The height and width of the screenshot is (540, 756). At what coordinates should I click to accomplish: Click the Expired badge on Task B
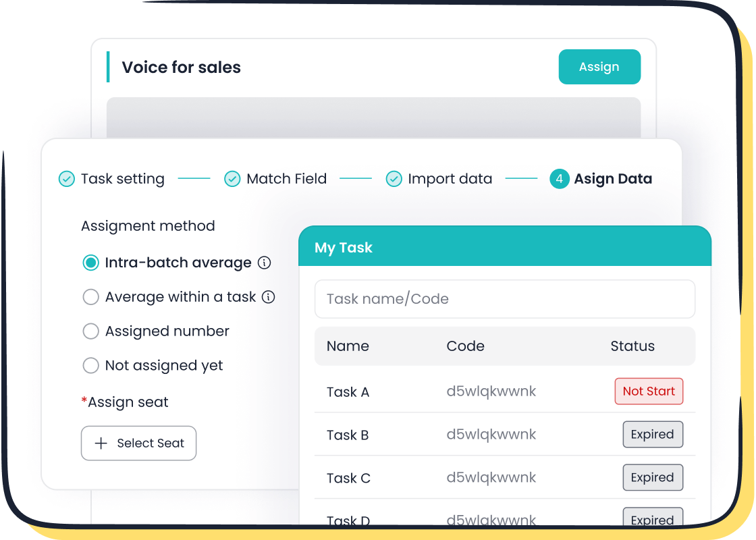click(x=653, y=434)
